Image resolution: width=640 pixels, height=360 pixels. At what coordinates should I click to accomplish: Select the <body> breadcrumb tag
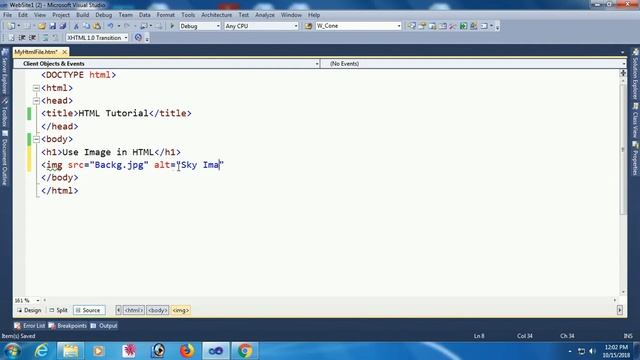(158, 310)
